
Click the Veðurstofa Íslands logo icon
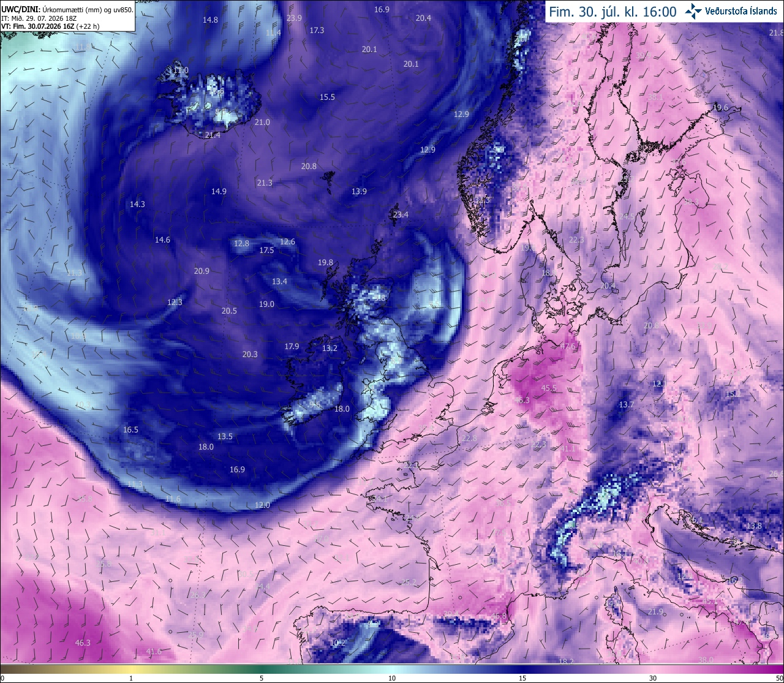pos(693,12)
